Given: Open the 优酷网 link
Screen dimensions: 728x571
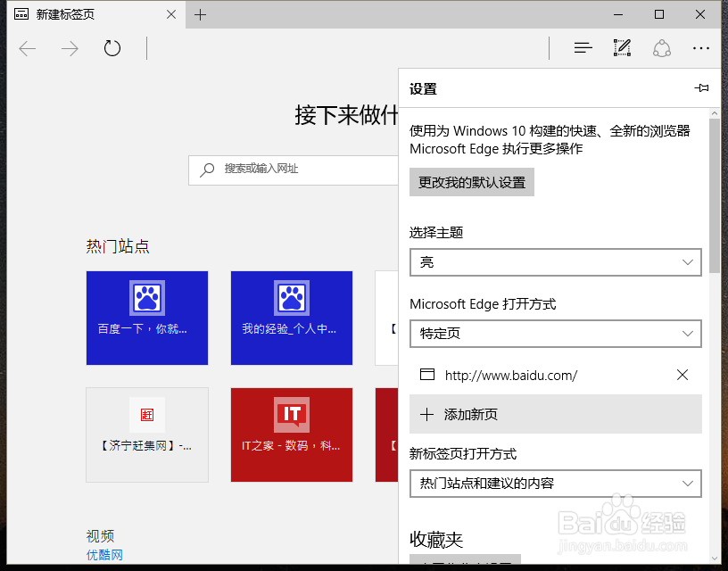Looking at the screenshot, I should (x=104, y=555).
